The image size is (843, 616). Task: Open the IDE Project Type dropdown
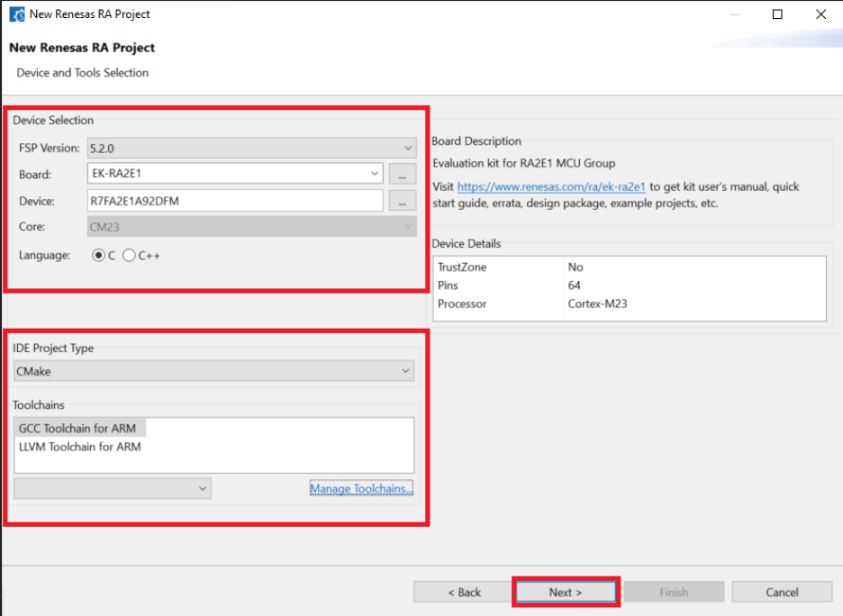[x=214, y=371]
